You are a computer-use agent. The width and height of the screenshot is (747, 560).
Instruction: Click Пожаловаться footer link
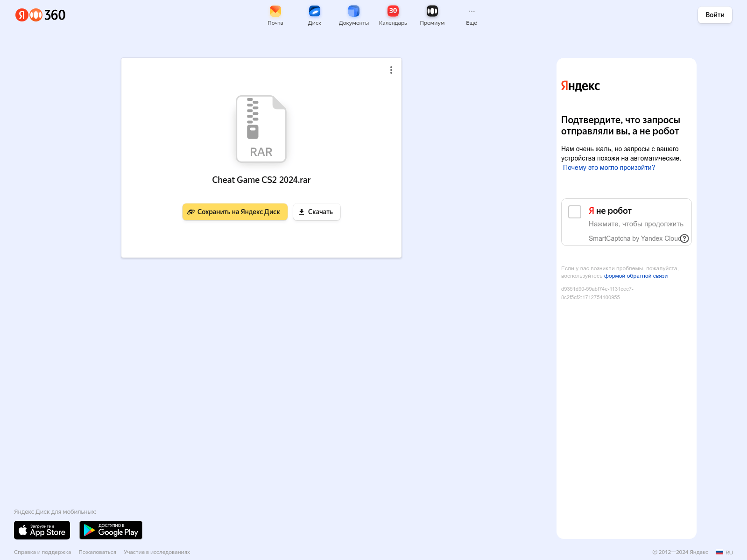pos(98,552)
